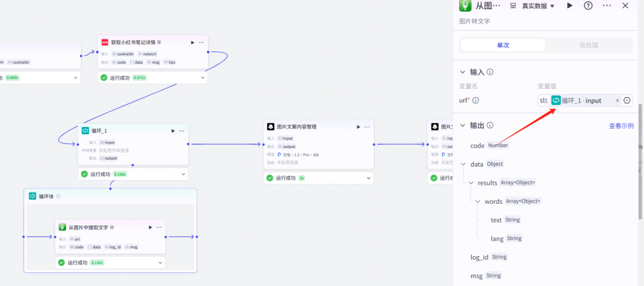Click the 图片转文字 subtitle in panel
The height and width of the screenshot is (286, 644).
coord(475,21)
